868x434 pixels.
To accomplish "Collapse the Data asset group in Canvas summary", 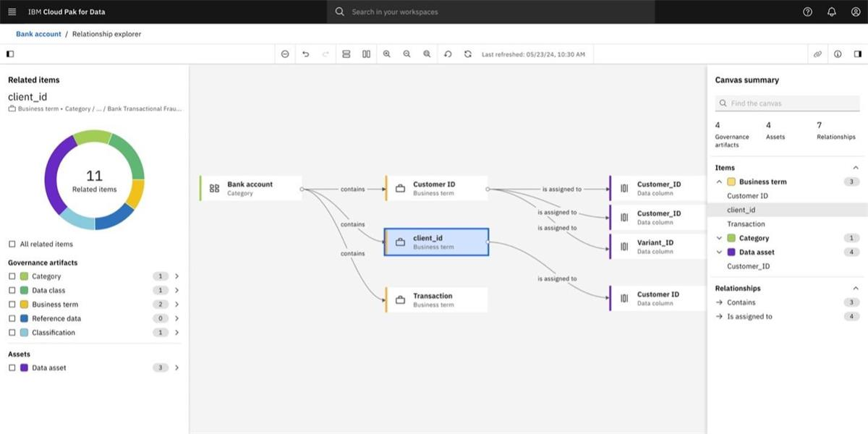I will (x=719, y=252).
